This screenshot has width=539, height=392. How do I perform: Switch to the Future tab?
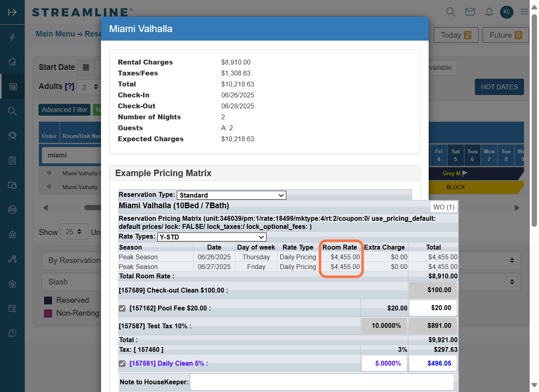tap(506, 35)
